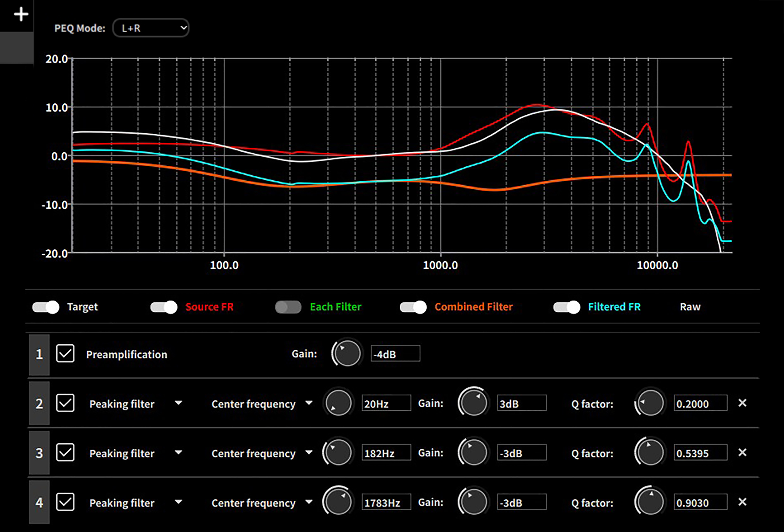Viewport: 784px width, 532px height.
Task: Expand filter 2 Peaking filter type dropdown
Action: tap(178, 403)
